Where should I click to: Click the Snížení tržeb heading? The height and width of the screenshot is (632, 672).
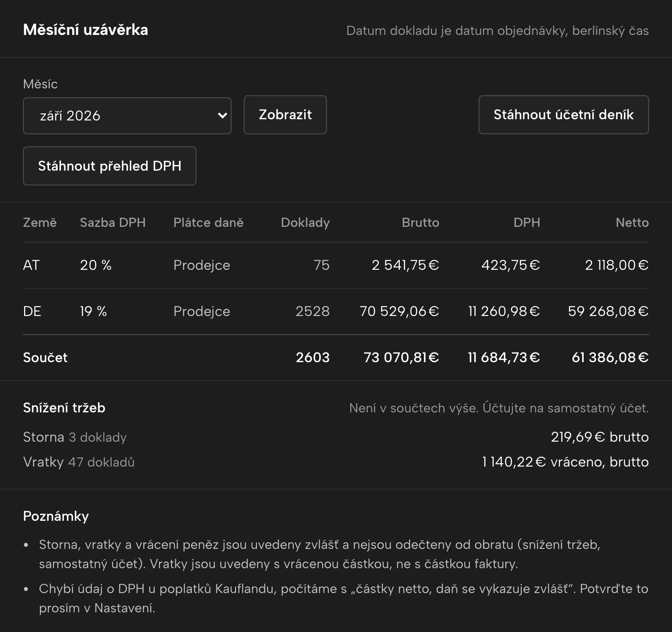(64, 408)
